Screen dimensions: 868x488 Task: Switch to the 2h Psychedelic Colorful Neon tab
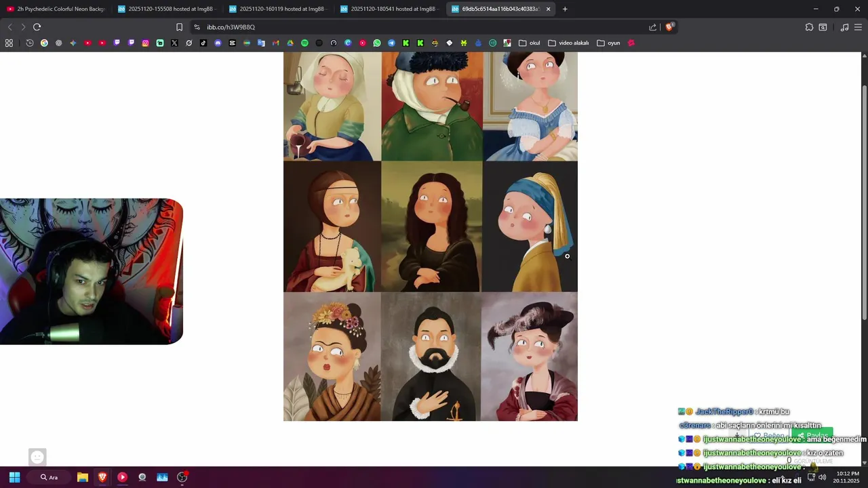pos(57,9)
